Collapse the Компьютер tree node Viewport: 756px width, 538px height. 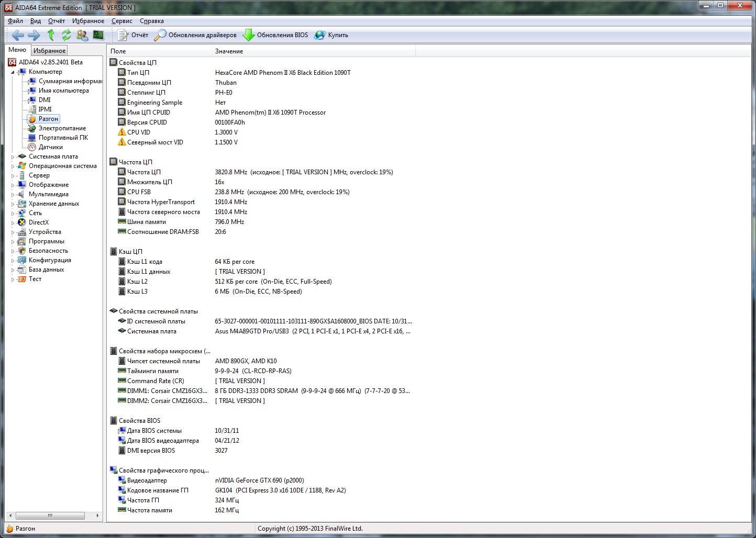(x=13, y=72)
